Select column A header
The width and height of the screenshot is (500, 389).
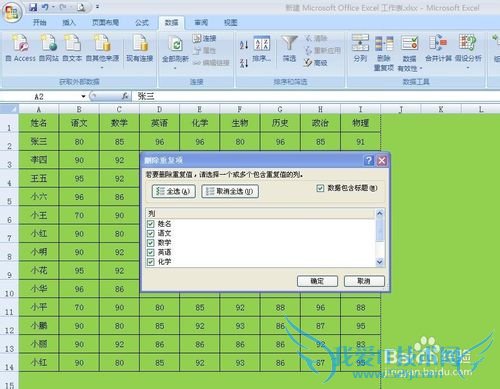tap(39, 109)
